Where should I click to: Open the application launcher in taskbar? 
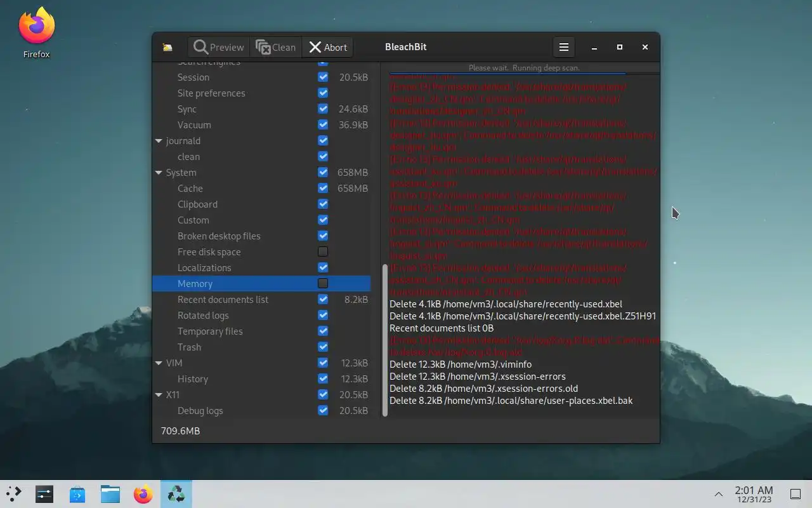tap(14, 494)
